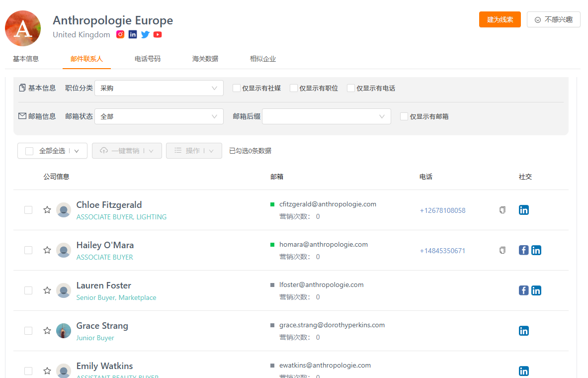The image size is (588, 378).
Task: Open Hailey O'Mara's LinkedIn profile
Action: click(536, 250)
